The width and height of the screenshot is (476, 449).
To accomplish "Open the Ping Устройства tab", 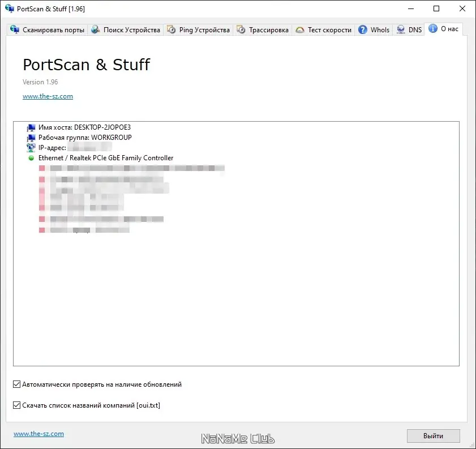I will (198, 30).
